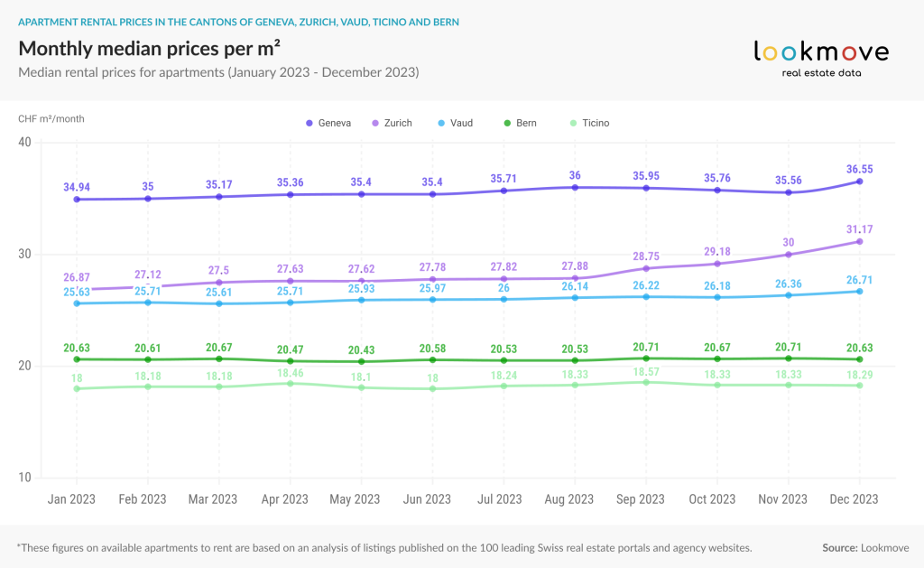
Task: Click the Bern legend color dot
Action: click(x=507, y=124)
